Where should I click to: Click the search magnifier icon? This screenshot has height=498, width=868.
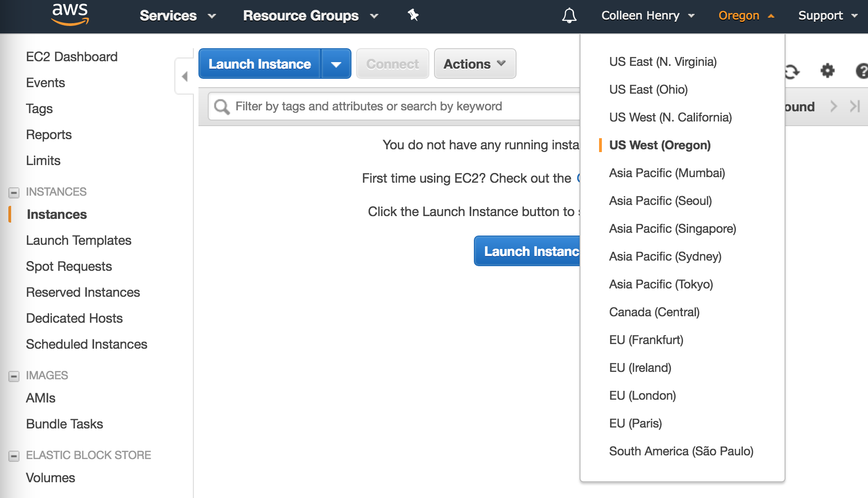pyautogui.click(x=222, y=107)
